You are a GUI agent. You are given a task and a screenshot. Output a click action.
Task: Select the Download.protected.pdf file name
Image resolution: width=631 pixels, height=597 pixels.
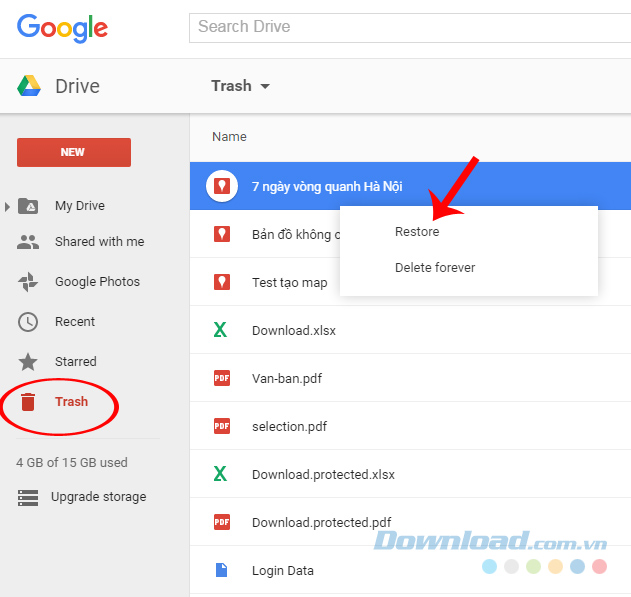pos(322,523)
